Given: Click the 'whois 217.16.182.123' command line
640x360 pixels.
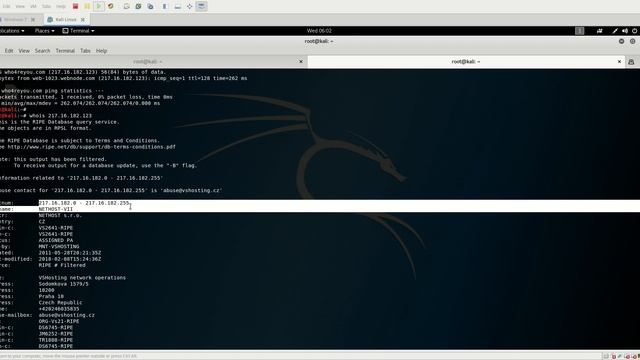Looking at the screenshot, I should (60, 116).
